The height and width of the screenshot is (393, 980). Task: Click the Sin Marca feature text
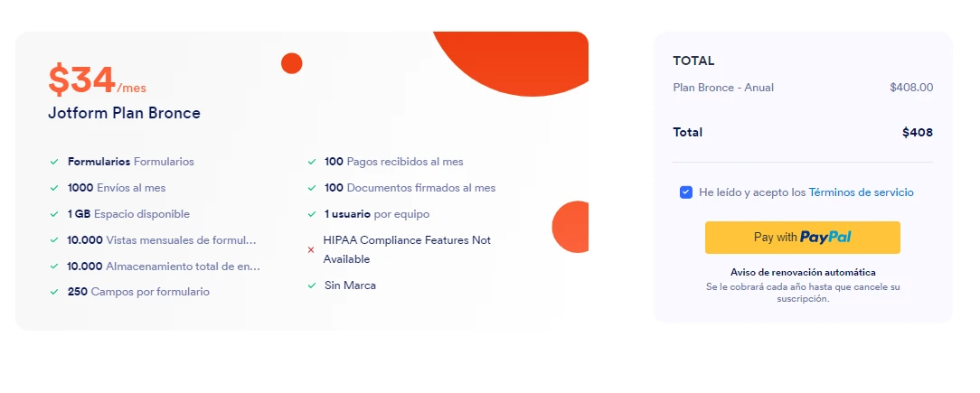click(x=350, y=285)
